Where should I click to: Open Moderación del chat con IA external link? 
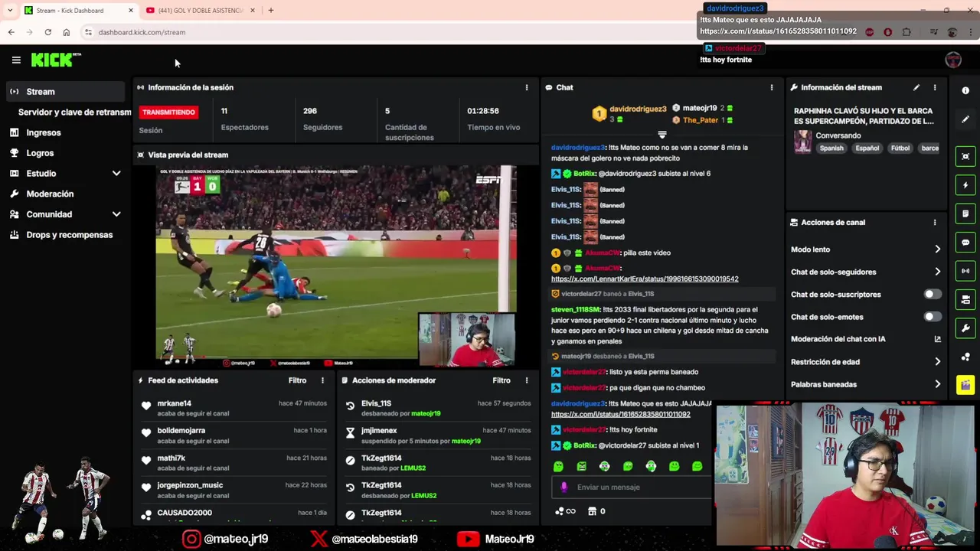coord(937,339)
